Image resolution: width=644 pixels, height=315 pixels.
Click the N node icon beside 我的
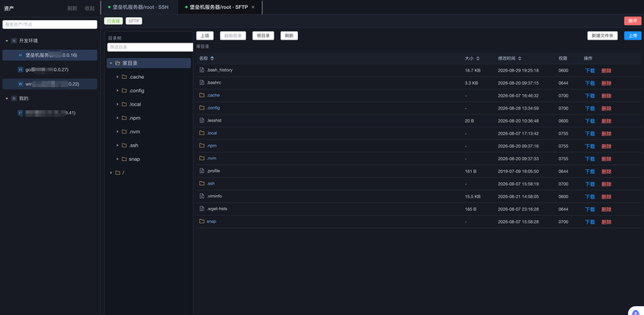14,98
